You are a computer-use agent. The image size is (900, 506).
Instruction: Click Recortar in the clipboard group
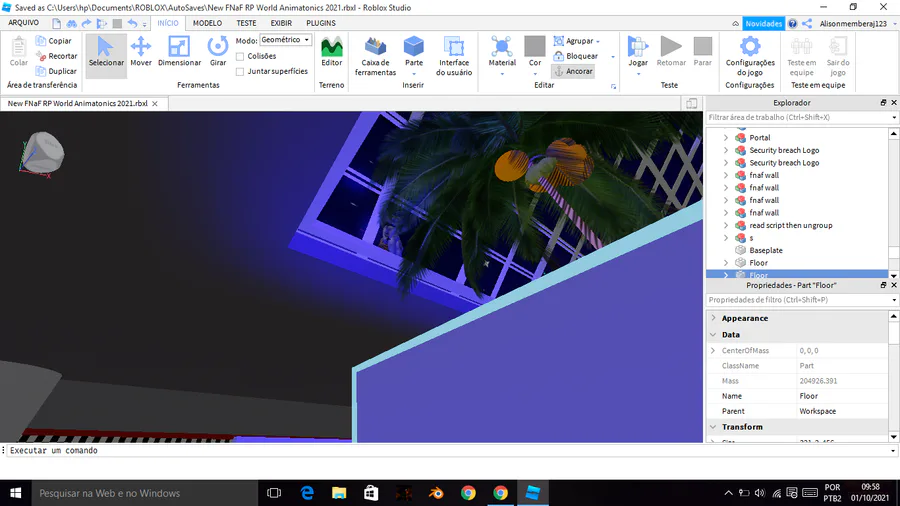pyautogui.click(x=56, y=56)
